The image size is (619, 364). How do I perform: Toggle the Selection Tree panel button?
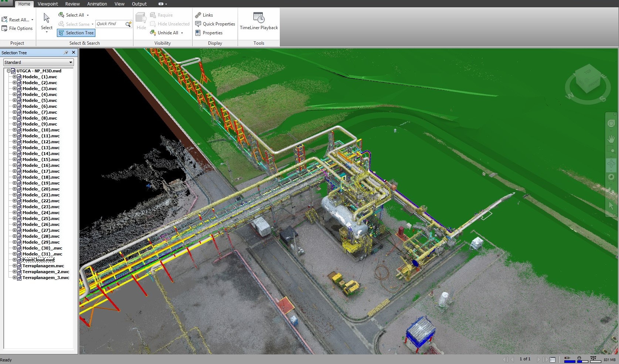[76, 33]
